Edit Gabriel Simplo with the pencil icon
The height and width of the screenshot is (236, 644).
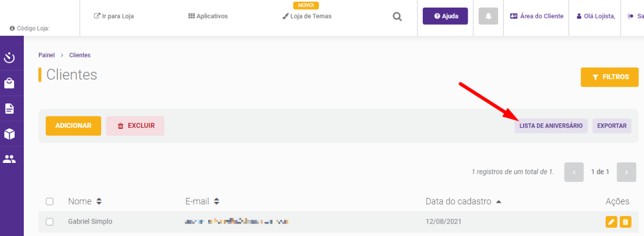coord(611,222)
